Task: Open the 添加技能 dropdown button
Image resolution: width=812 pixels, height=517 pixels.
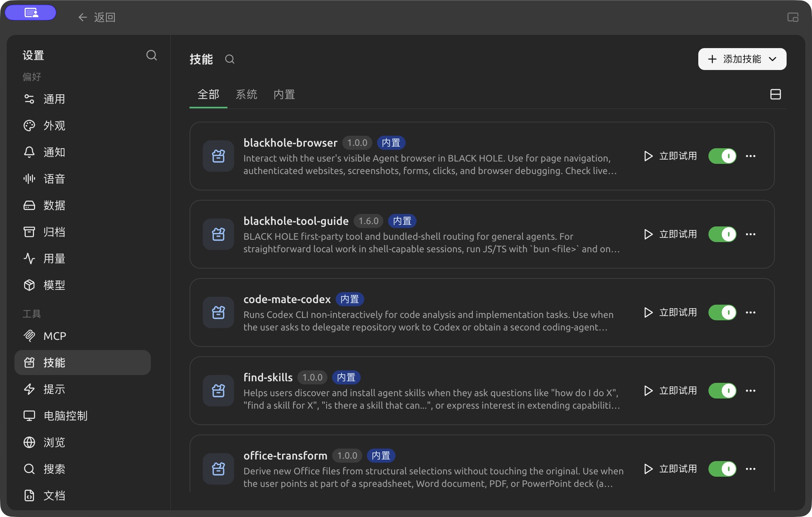Action: (742, 59)
